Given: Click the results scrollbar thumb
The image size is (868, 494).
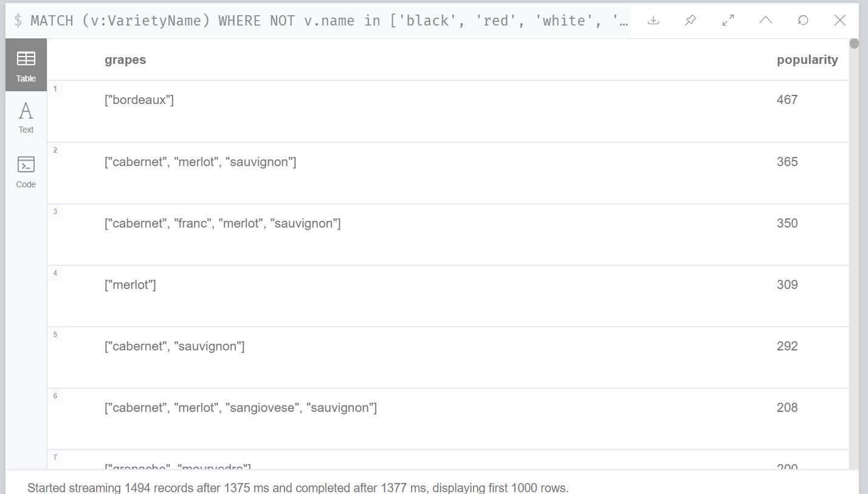Looking at the screenshot, I should pos(854,43).
